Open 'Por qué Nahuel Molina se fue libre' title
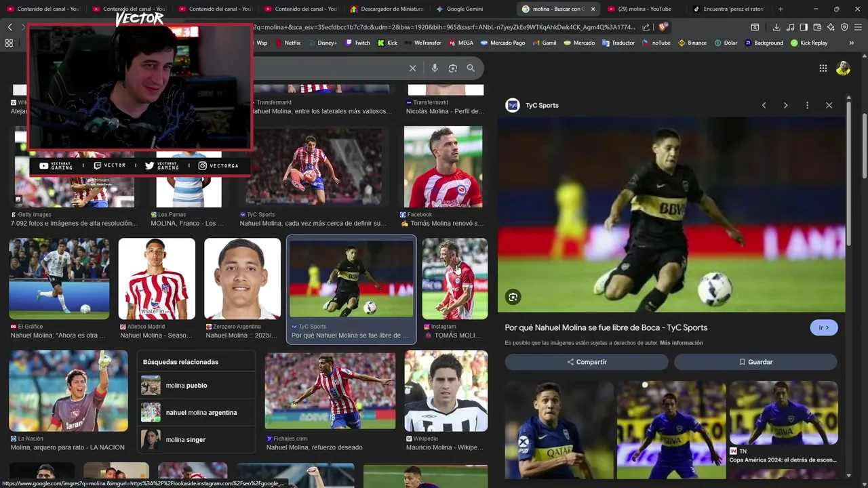This screenshot has height=488, width=868. (606, 327)
